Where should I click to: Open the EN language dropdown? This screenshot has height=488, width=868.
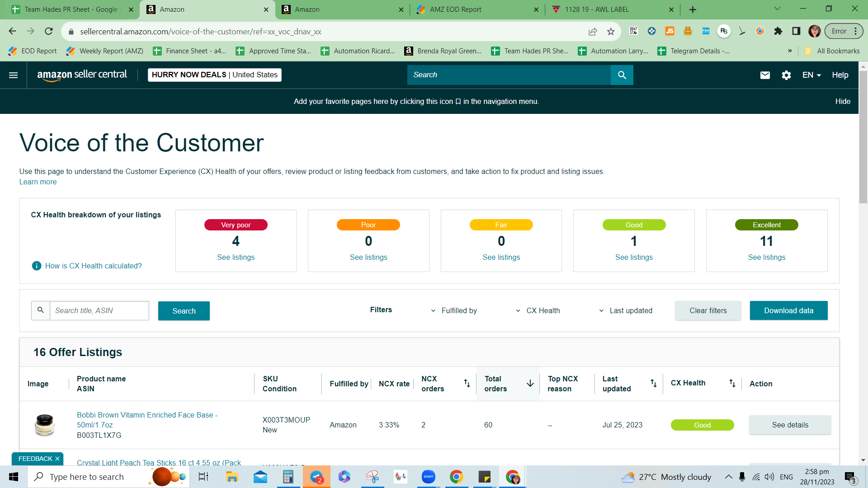811,75
